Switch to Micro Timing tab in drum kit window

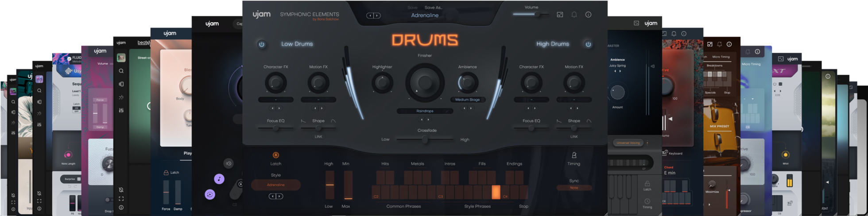[721, 57]
